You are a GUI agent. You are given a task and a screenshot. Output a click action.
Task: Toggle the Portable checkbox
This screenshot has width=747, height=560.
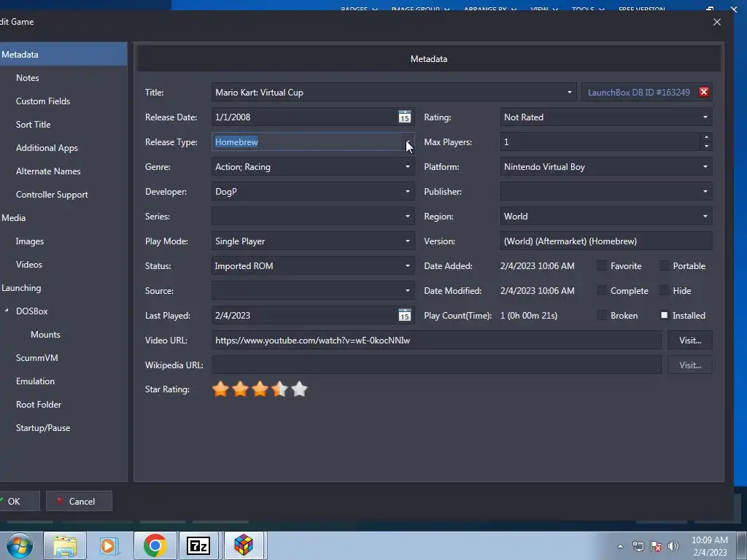pos(664,265)
